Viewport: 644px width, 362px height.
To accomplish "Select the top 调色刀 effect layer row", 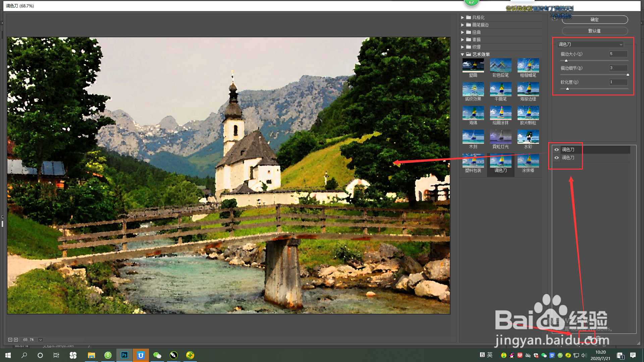I will coord(592,149).
